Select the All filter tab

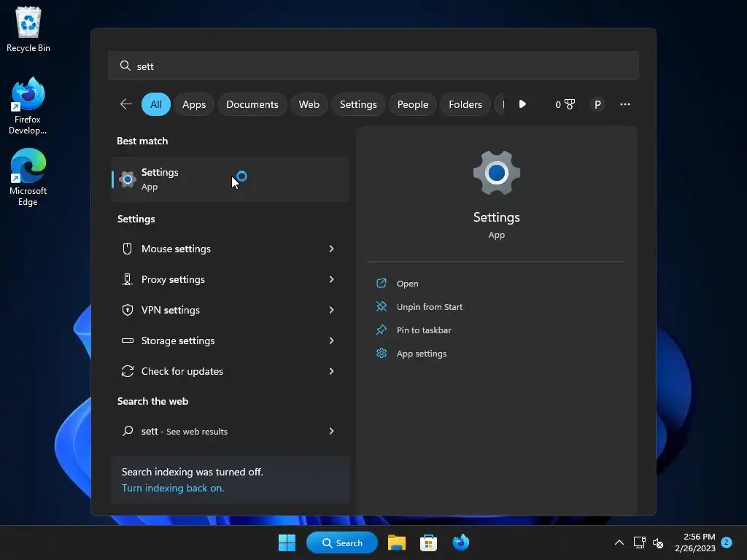click(x=156, y=104)
